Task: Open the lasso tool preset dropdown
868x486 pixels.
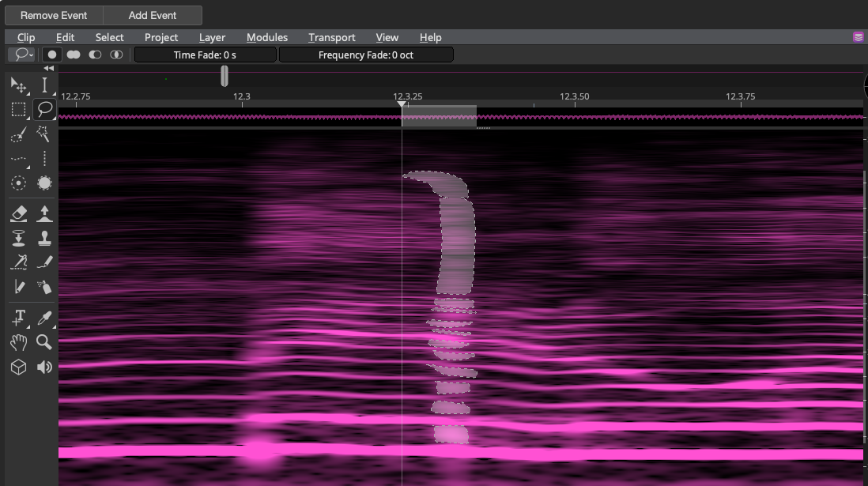Action: [22, 55]
